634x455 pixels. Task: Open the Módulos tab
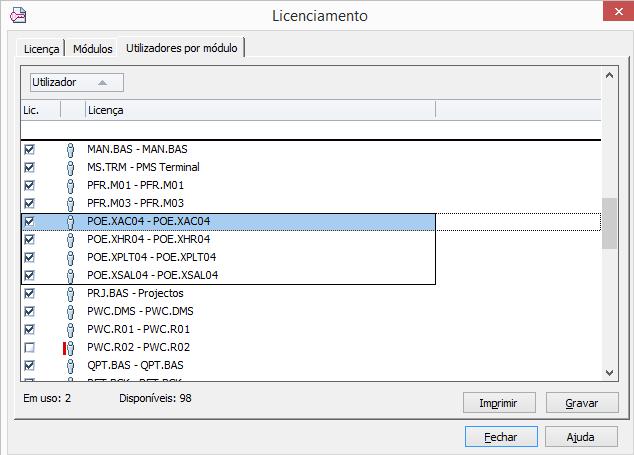[x=92, y=49]
